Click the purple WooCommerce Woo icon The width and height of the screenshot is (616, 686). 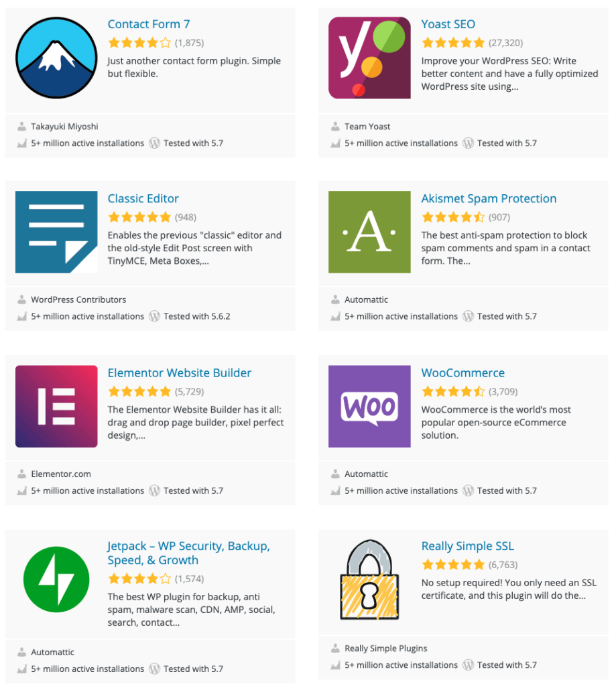pos(369,406)
